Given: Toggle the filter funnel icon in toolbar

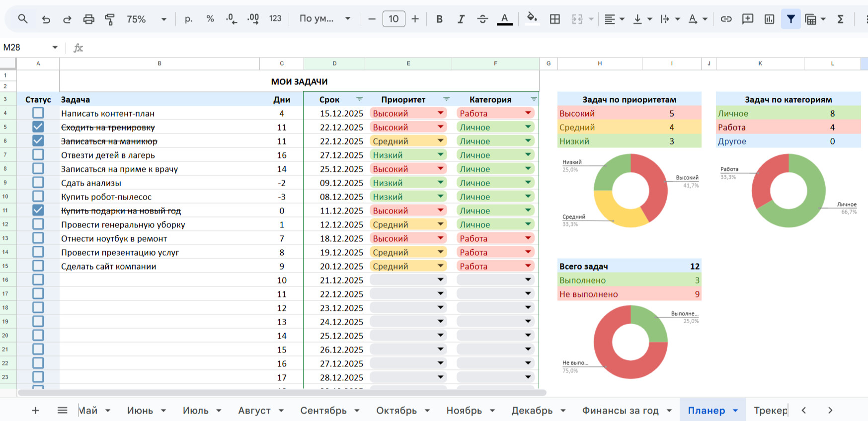Looking at the screenshot, I should 790,19.
